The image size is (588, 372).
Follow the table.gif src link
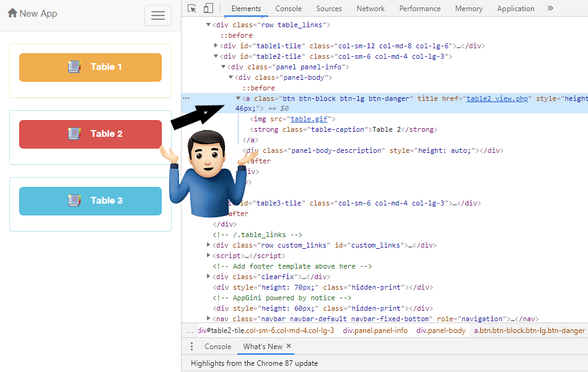[x=309, y=119]
